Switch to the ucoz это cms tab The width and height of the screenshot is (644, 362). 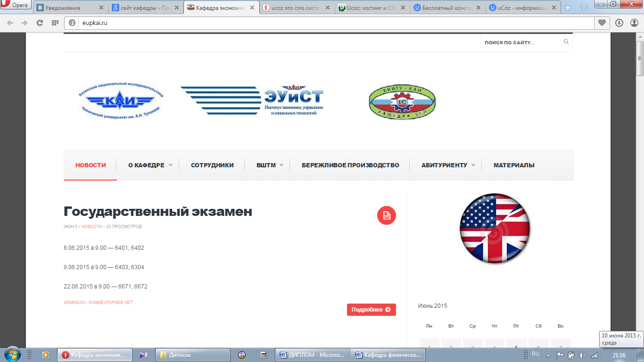pyautogui.click(x=296, y=8)
